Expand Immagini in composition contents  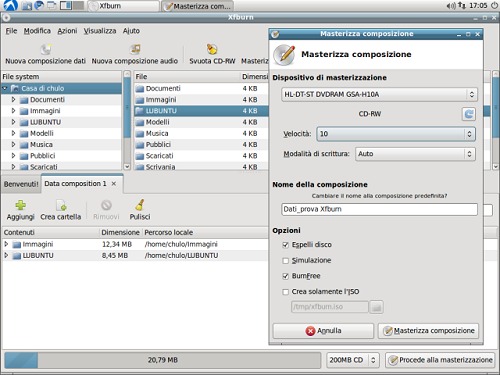pos(6,244)
